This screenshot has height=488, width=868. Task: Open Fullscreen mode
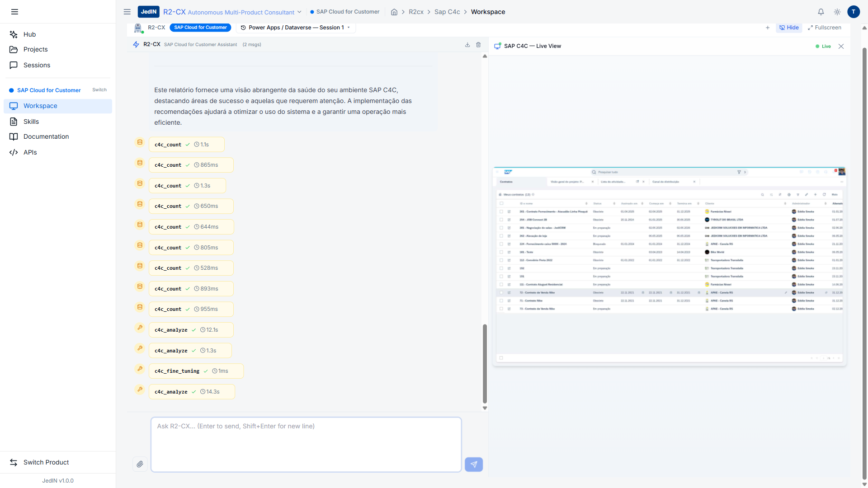[x=825, y=28]
